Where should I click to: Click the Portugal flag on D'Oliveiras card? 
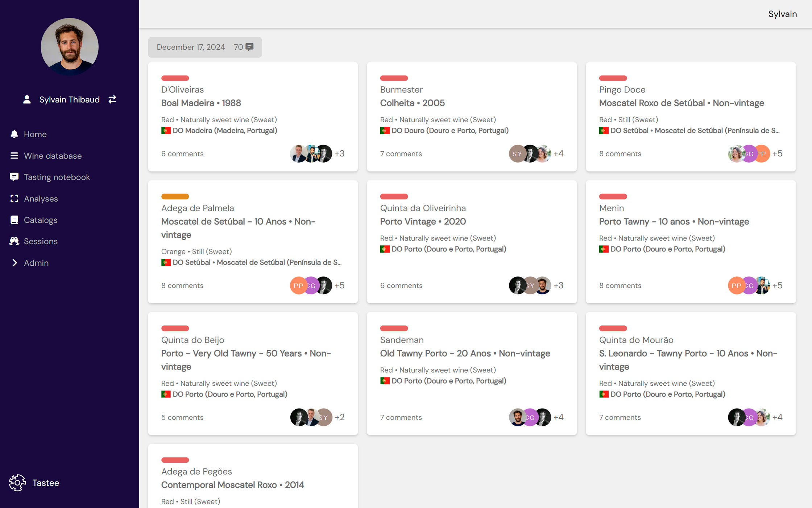(x=166, y=131)
